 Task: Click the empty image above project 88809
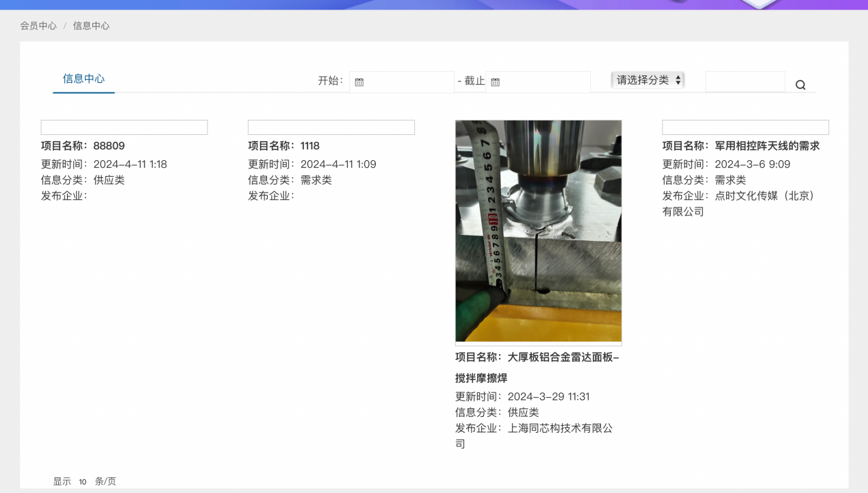click(x=124, y=127)
